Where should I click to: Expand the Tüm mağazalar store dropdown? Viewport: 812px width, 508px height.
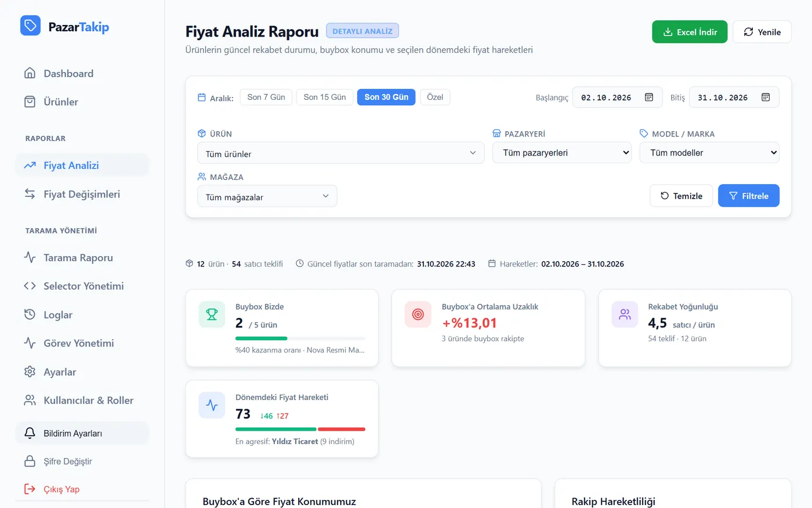tap(267, 196)
